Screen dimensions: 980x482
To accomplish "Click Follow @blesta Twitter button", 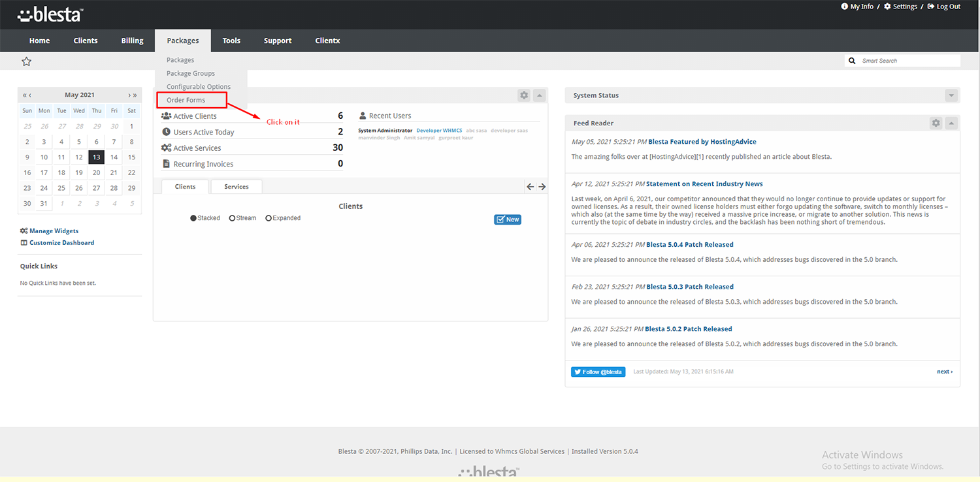I will pyautogui.click(x=598, y=372).
